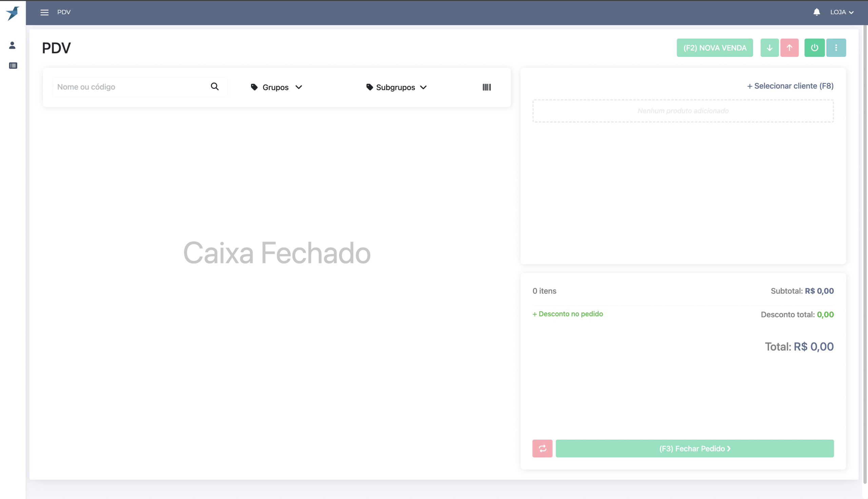Click the (F2) NOVA VENDA button
Screen dimensions: 868x499
(x=714, y=48)
